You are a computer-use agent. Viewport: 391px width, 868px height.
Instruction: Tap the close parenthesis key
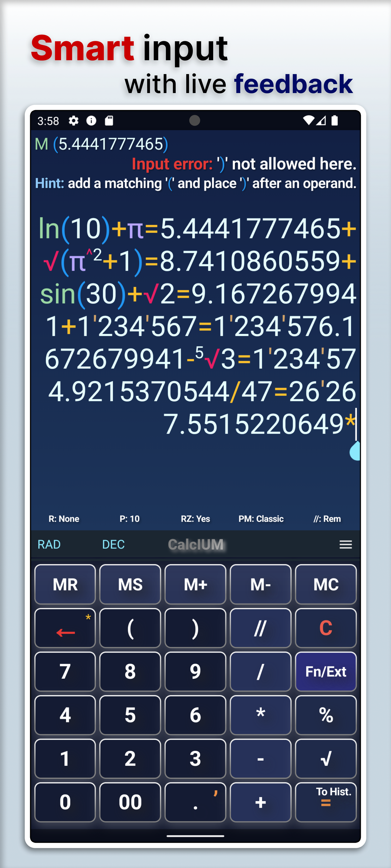[195, 628]
